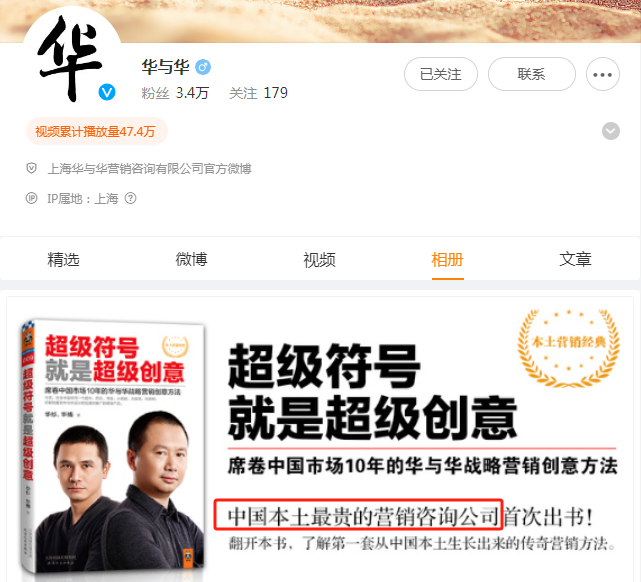Screen dimensions: 641x582
Task: Open the 关注 179 following list
Action: coord(258,93)
